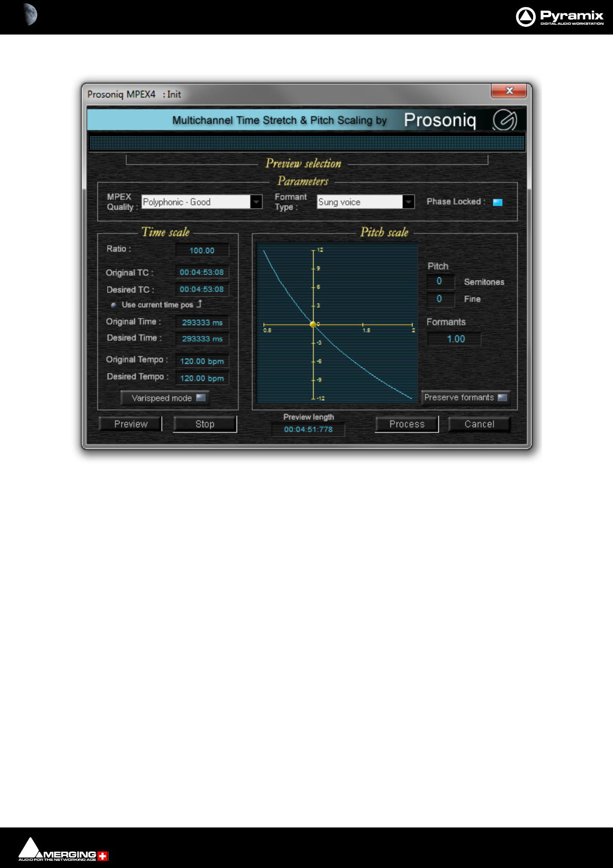
Task: Open the Formant Type dropdown arrow
Action: point(408,202)
